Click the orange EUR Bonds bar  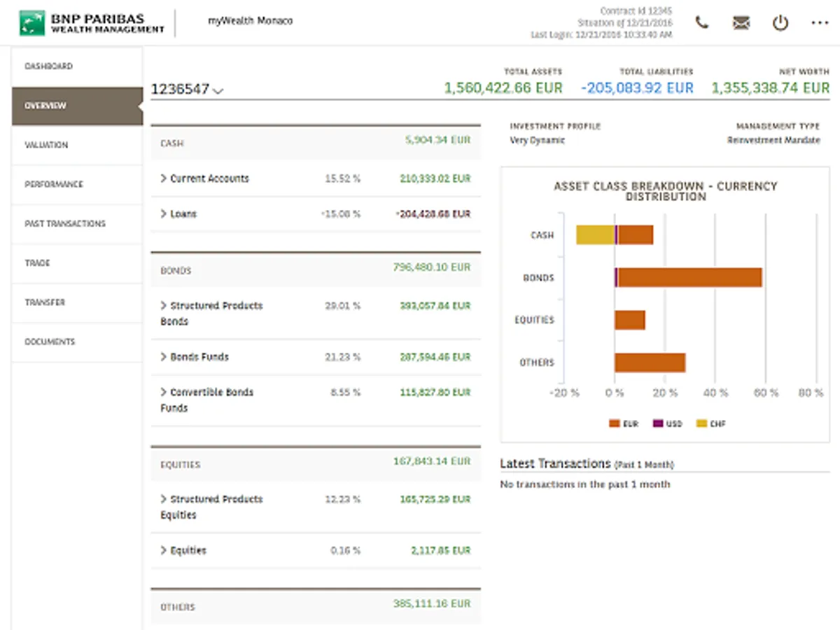click(x=690, y=277)
